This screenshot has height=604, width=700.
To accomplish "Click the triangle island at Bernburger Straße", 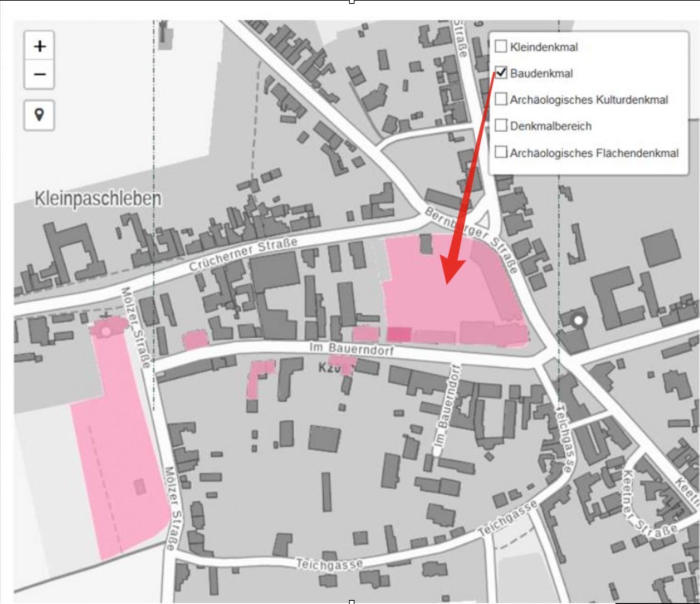I will [482, 221].
